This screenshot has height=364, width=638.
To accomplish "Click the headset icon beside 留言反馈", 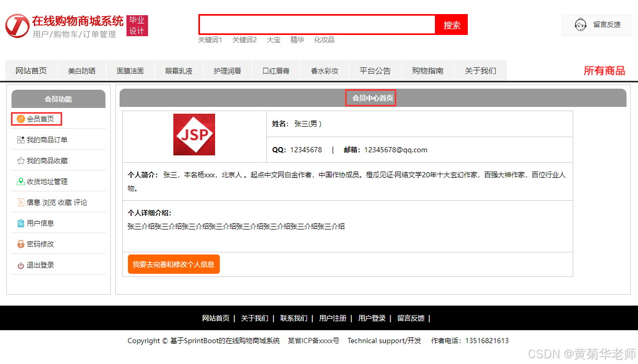I will (581, 25).
